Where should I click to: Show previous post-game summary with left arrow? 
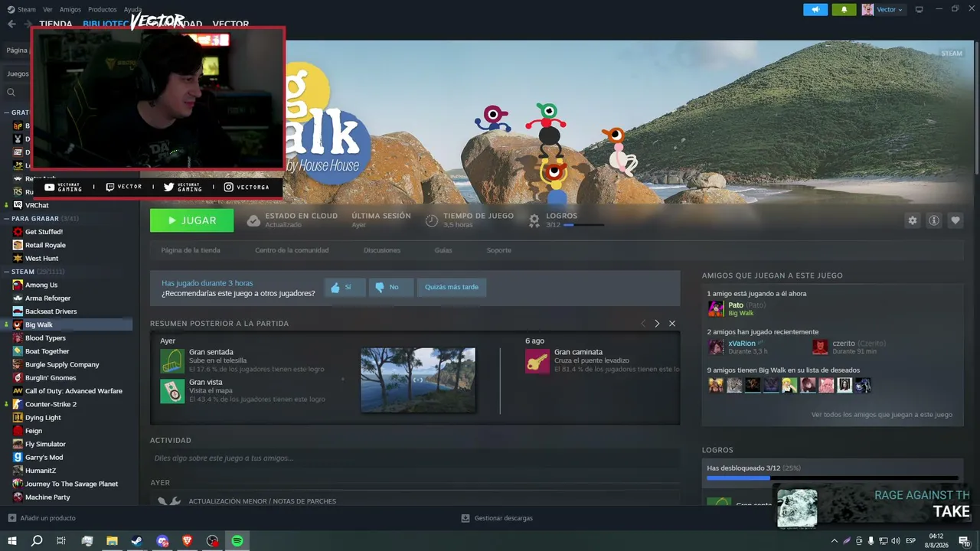pos(643,324)
